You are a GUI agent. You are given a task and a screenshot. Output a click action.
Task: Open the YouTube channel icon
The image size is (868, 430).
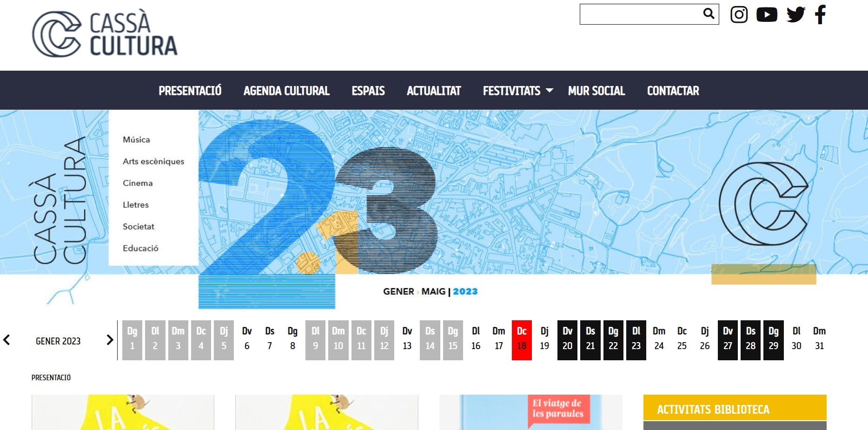pyautogui.click(x=767, y=14)
